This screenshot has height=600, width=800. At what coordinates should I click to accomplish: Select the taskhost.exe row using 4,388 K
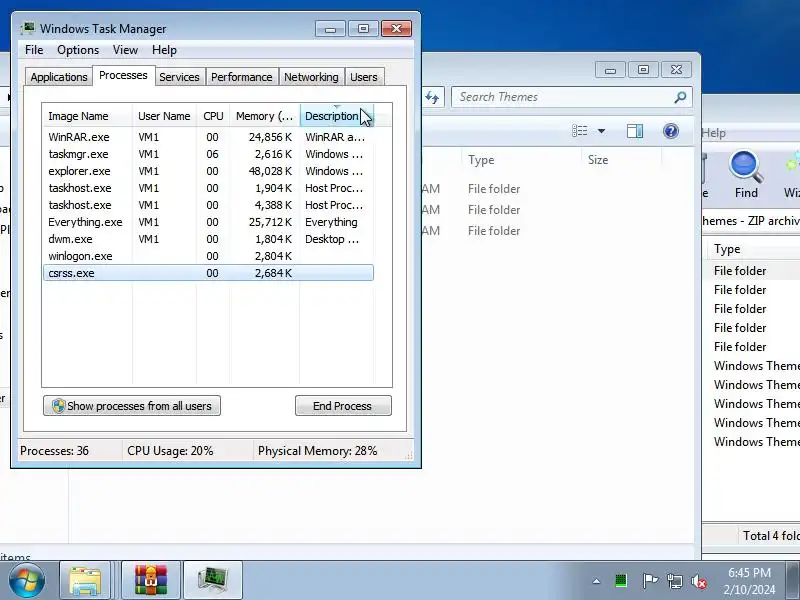coord(209,205)
